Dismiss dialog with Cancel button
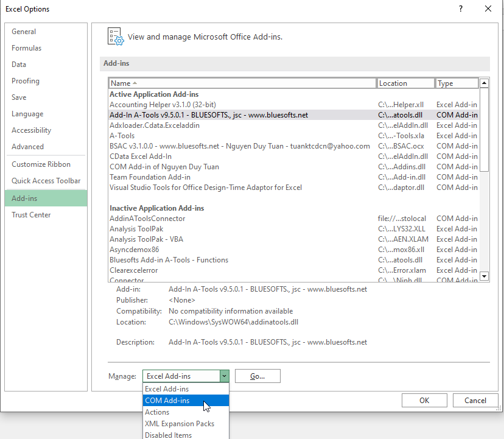Image resolution: width=504 pixels, height=439 pixels. pos(475,401)
